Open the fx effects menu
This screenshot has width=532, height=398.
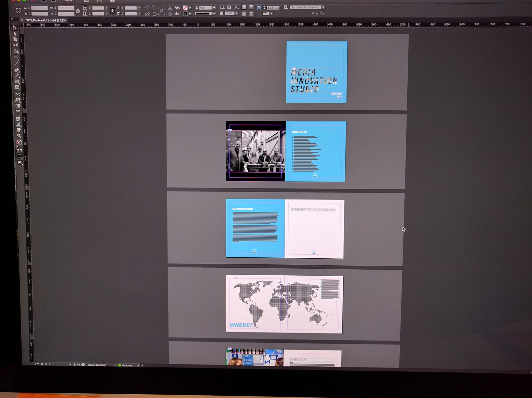(236, 7)
